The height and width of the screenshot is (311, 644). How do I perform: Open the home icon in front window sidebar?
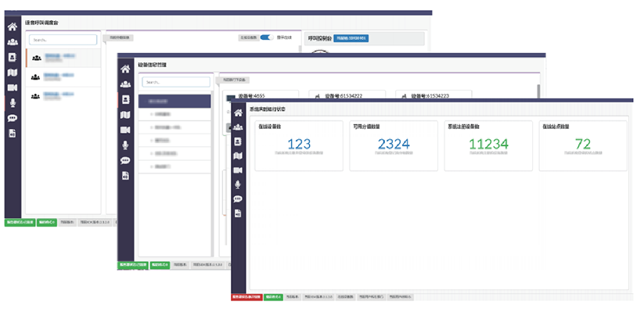[238, 113]
